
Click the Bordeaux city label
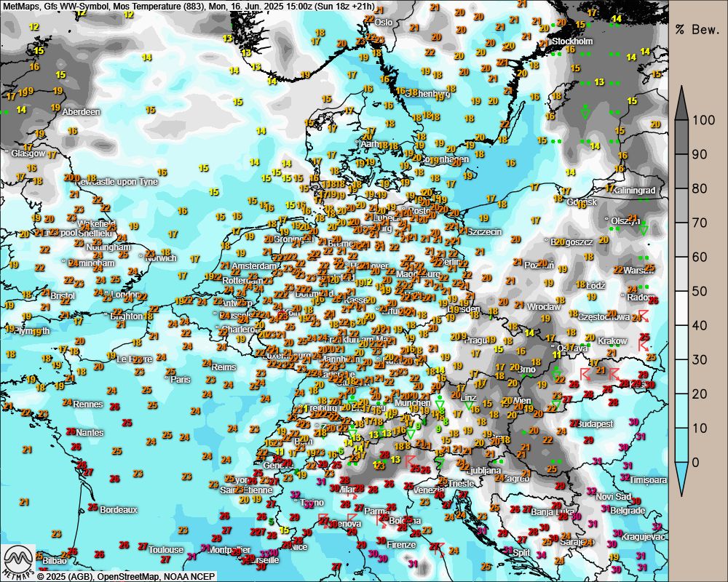pos(119,510)
